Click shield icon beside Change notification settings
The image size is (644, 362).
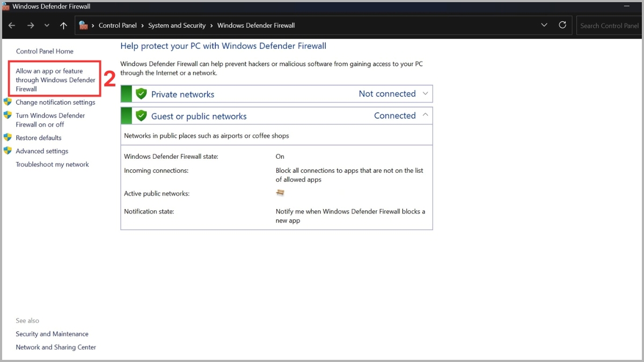pos(8,102)
